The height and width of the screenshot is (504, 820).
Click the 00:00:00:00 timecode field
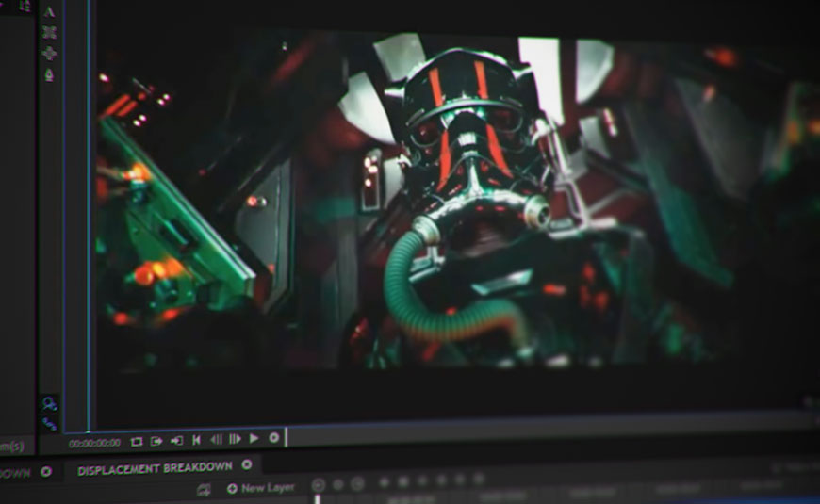94,444
